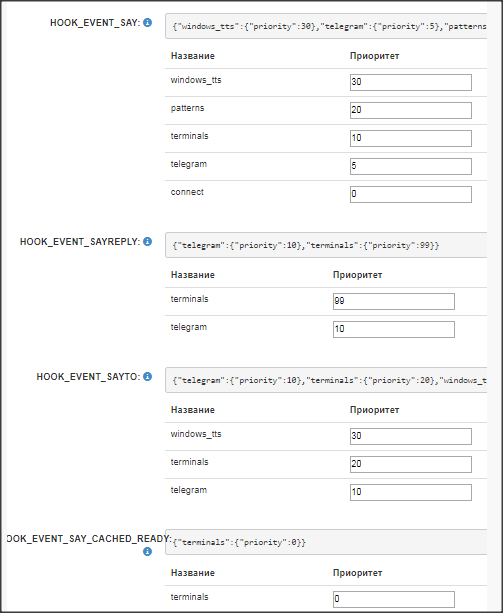Click the HOOK_EVENT_SAY JSON text box
503x613 pixels.
coord(326,26)
